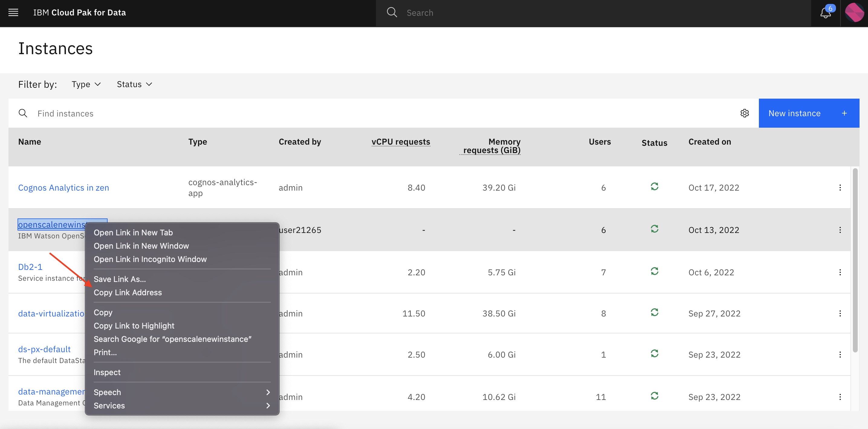Open the Db2-1 instance link
Screen dimensions: 868x429
coord(30,267)
